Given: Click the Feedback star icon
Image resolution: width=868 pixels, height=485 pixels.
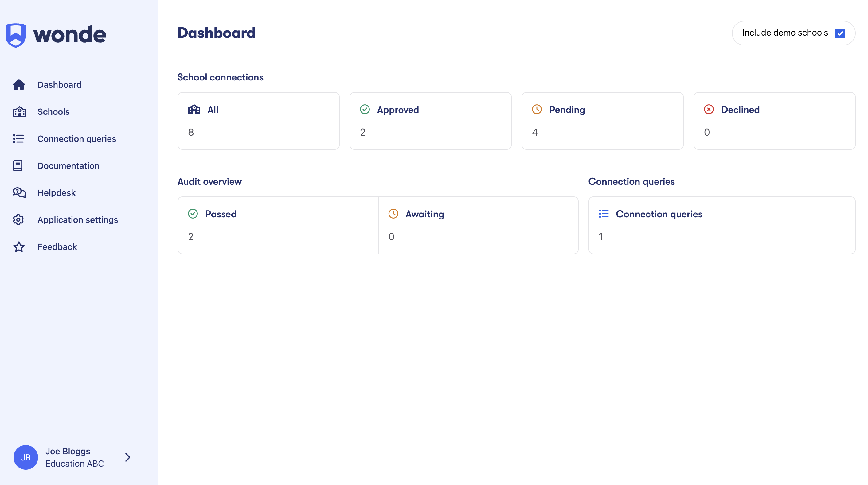Looking at the screenshot, I should pyautogui.click(x=19, y=247).
